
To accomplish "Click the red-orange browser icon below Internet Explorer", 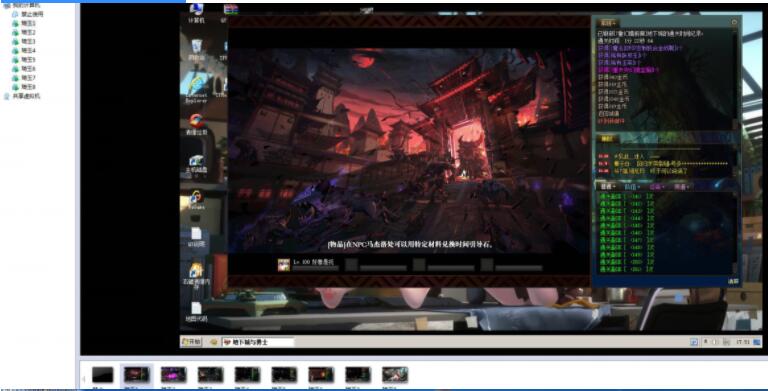I will tap(196, 124).
